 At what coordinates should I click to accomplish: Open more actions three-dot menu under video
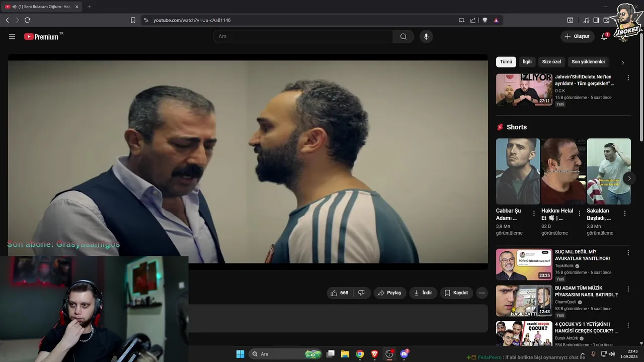coord(482,293)
